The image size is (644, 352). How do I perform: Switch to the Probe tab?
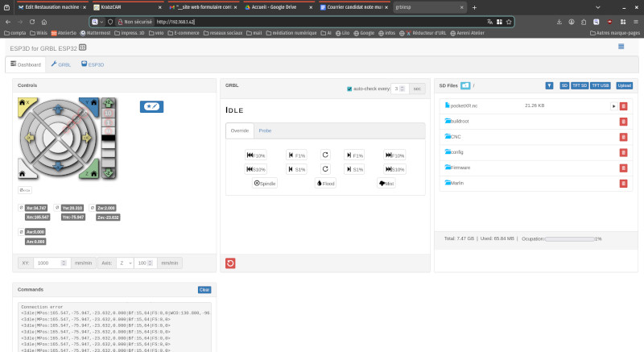coord(265,130)
